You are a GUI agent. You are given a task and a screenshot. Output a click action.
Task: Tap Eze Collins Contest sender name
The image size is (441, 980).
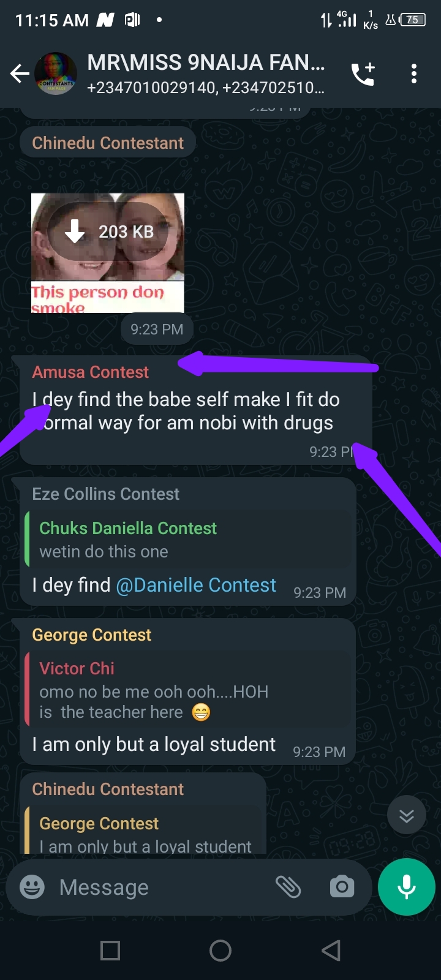pos(106,494)
